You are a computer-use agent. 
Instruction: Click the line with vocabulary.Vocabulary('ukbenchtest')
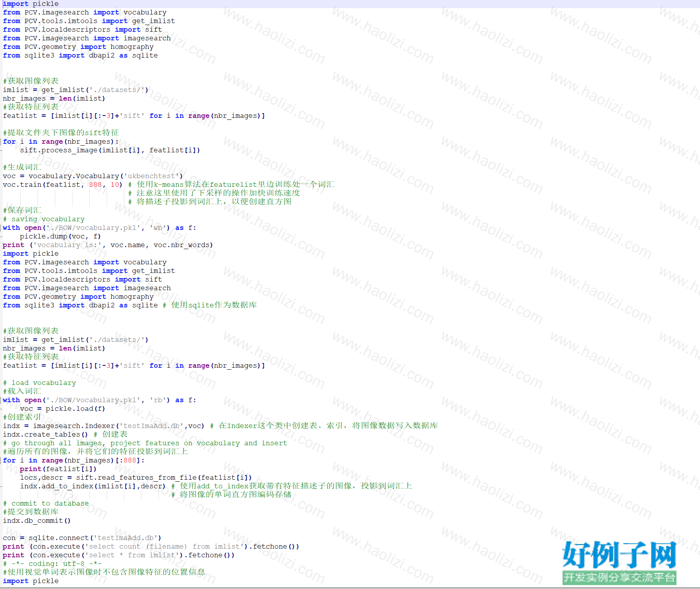(93, 176)
